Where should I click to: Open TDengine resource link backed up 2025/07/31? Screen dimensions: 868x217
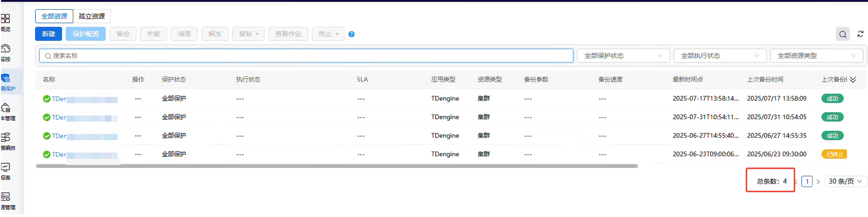pyautogui.click(x=85, y=118)
